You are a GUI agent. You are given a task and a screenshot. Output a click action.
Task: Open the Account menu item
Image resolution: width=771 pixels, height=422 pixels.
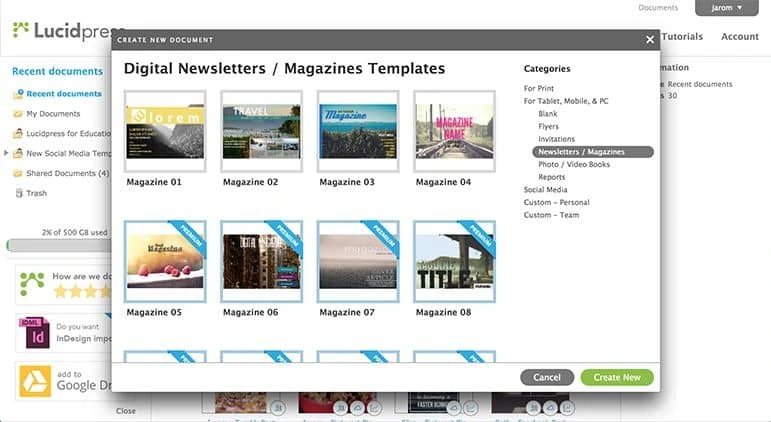pyautogui.click(x=739, y=37)
